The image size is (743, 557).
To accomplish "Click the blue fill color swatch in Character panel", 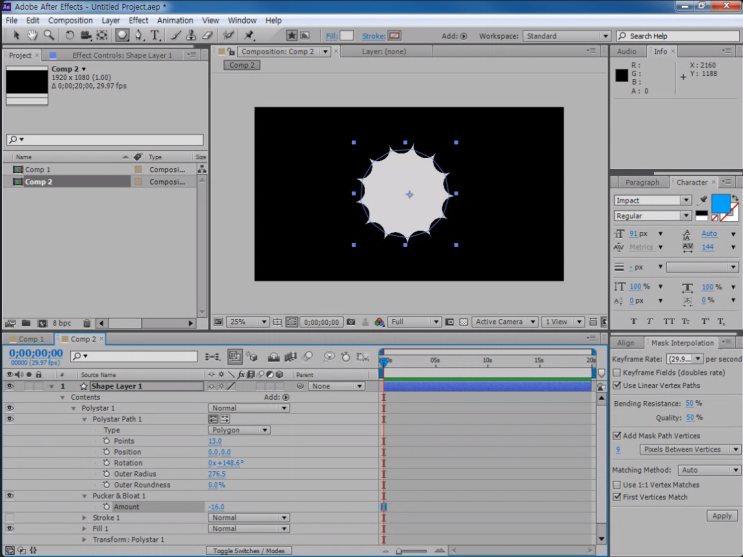I will point(720,203).
